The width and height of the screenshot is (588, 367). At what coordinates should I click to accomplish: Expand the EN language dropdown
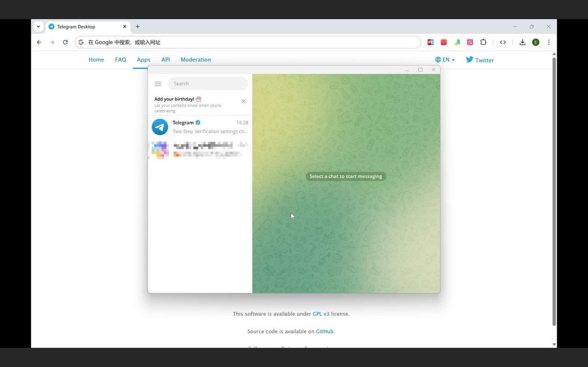tap(445, 60)
